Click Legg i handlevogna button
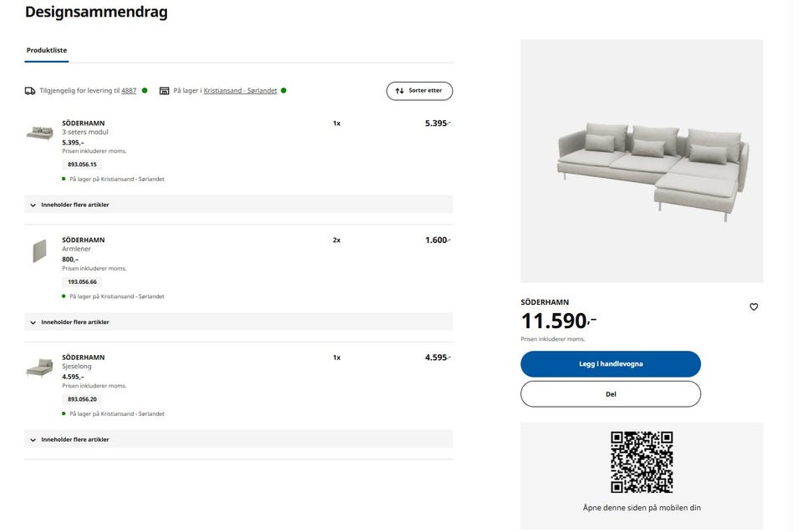 611,364
